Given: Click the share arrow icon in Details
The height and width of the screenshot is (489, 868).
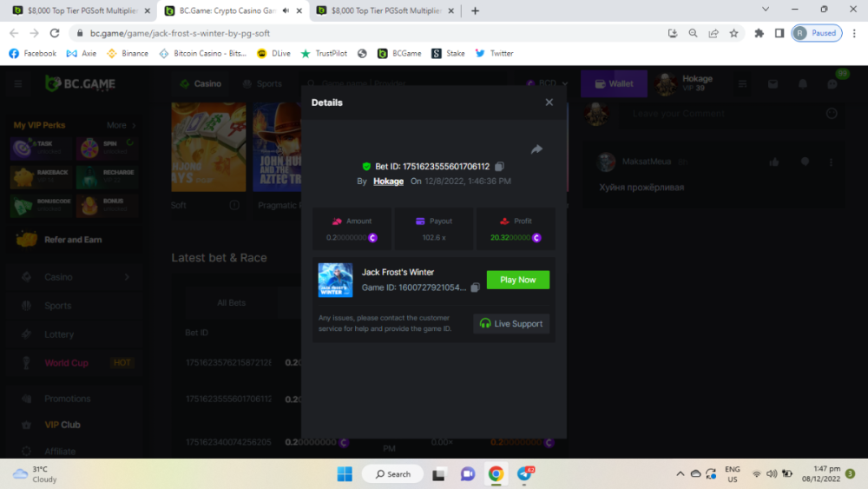Looking at the screenshot, I should (536, 149).
